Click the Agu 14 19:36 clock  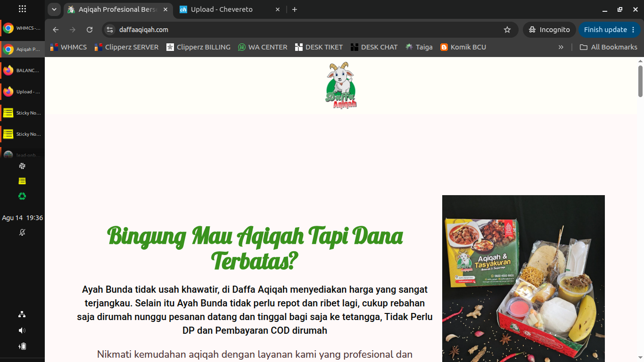pyautogui.click(x=22, y=218)
